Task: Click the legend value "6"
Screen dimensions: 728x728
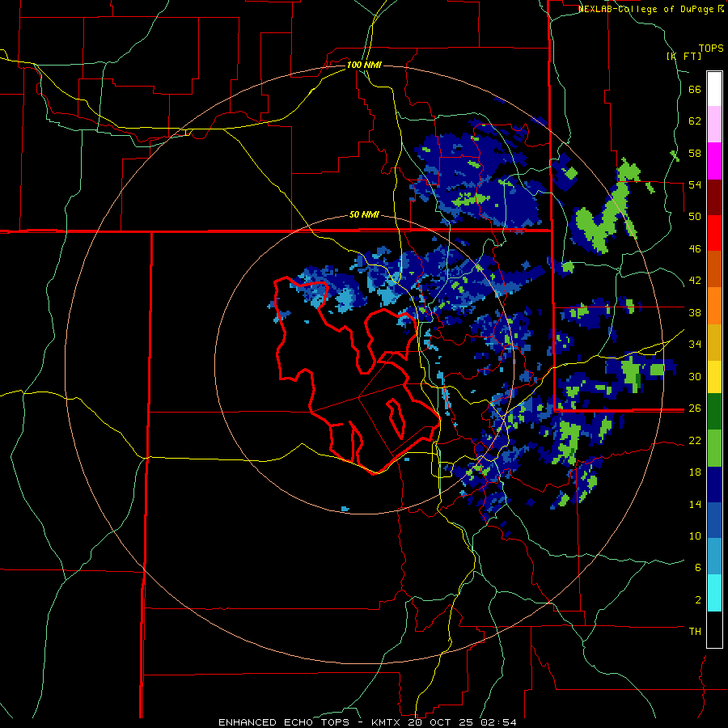Action: (697, 568)
